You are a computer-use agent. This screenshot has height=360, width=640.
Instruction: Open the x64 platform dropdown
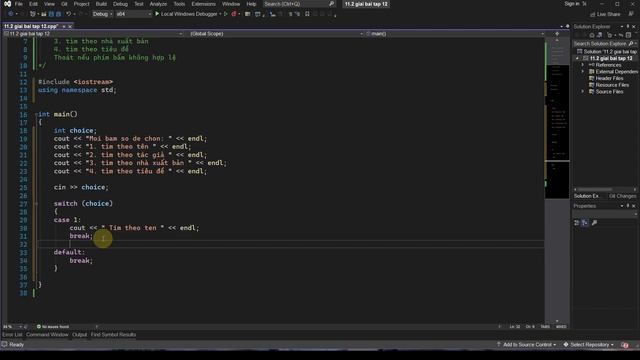pos(133,14)
